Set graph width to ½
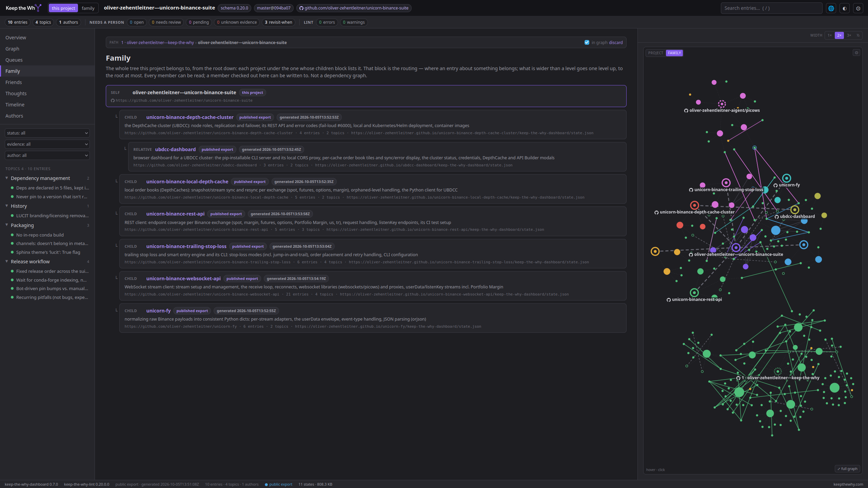Screen dimensions: 868x488 tap(858, 35)
